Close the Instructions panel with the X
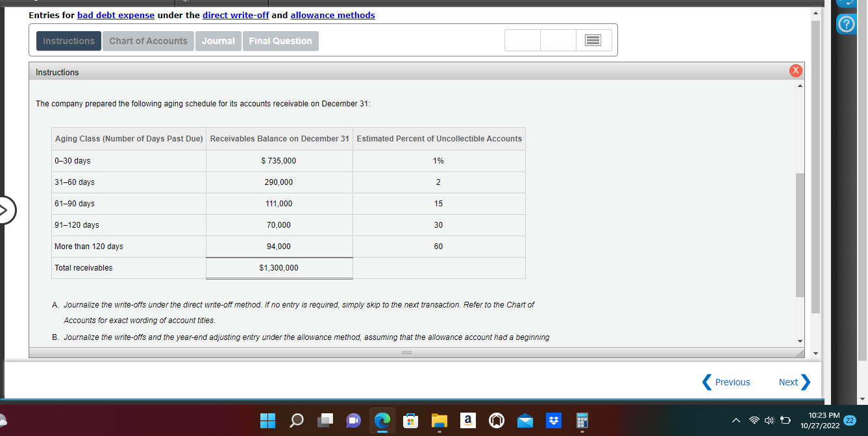 tap(795, 71)
